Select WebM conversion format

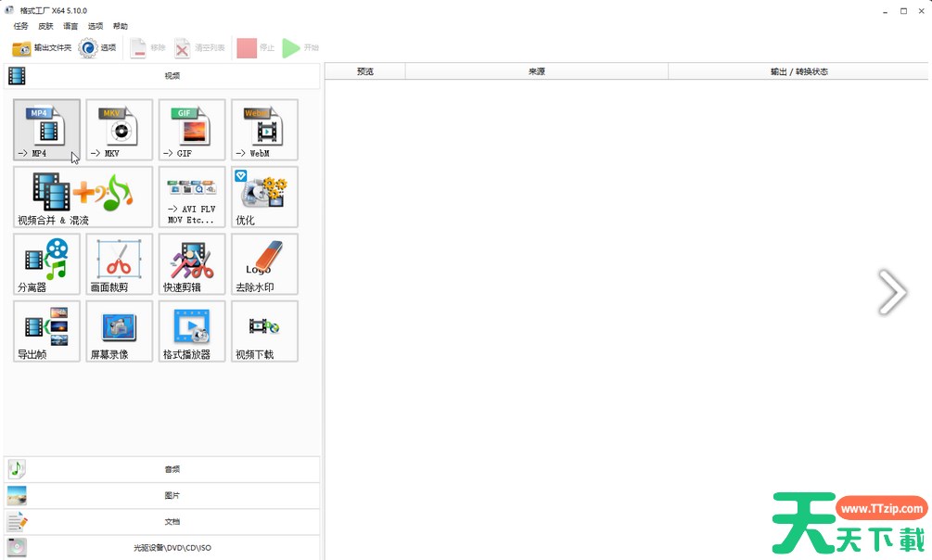click(x=264, y=130)
